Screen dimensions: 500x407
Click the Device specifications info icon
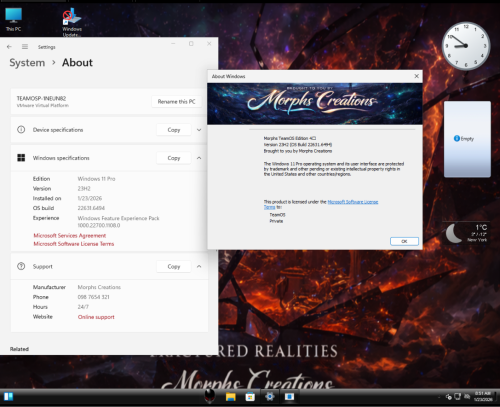point(21,130)
